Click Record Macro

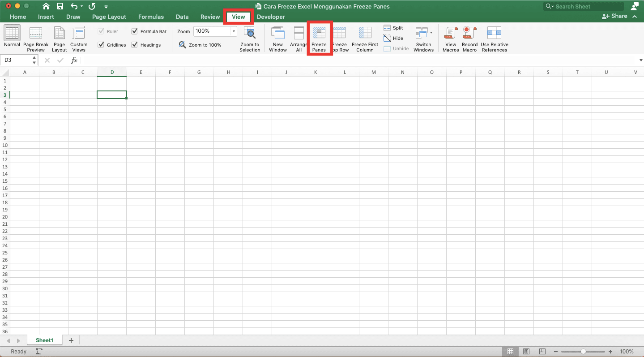click(469, 39)
